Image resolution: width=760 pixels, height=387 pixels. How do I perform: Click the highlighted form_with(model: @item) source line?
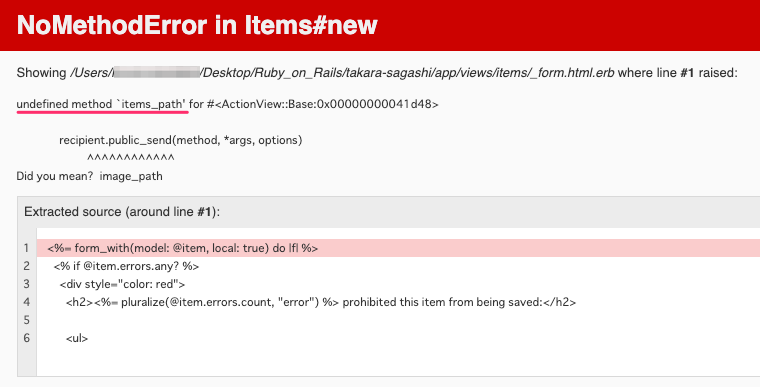point(397,248)
